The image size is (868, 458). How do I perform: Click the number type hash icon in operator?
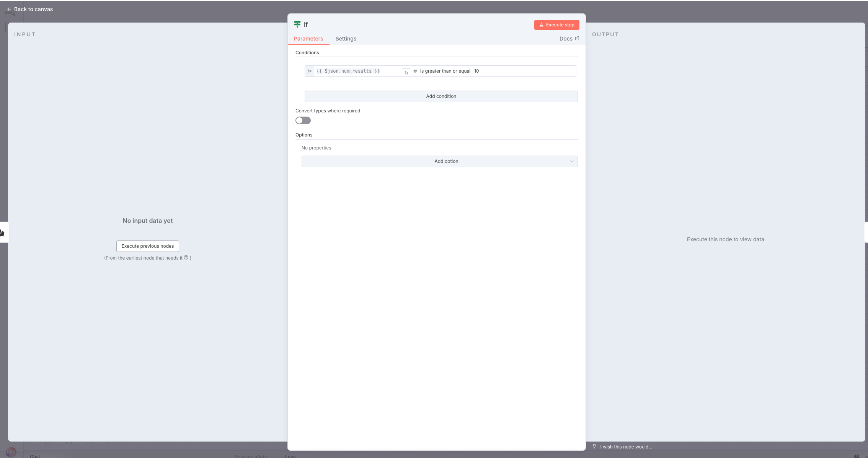[415, 71]
